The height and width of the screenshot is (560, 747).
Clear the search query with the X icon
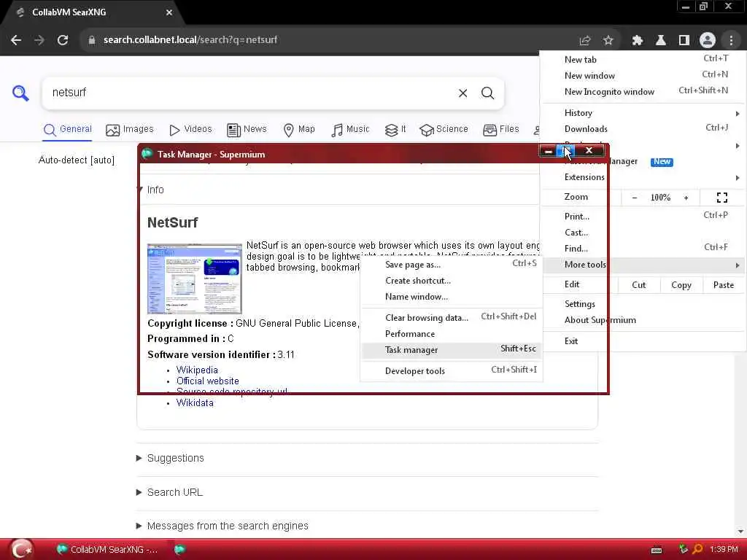tap(462, 93)
